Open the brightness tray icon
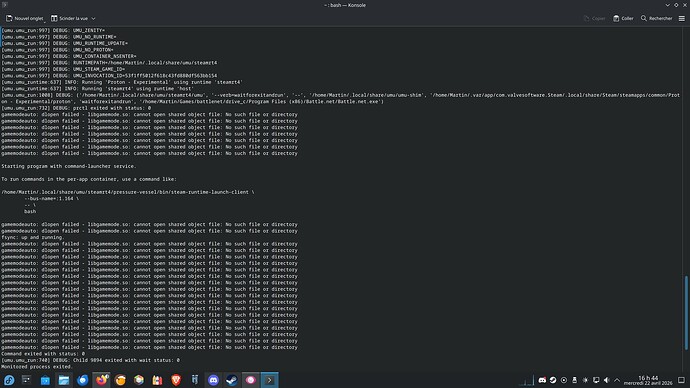 (x=585, y=380)
